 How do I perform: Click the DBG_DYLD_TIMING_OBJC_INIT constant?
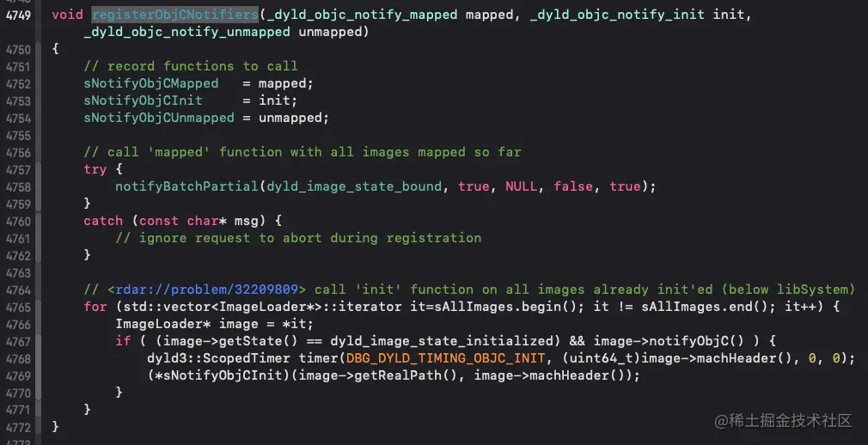click(x=446, y=358)
